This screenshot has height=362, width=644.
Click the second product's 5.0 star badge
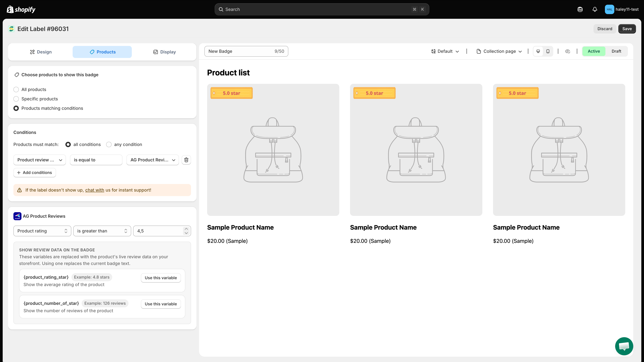374,93
